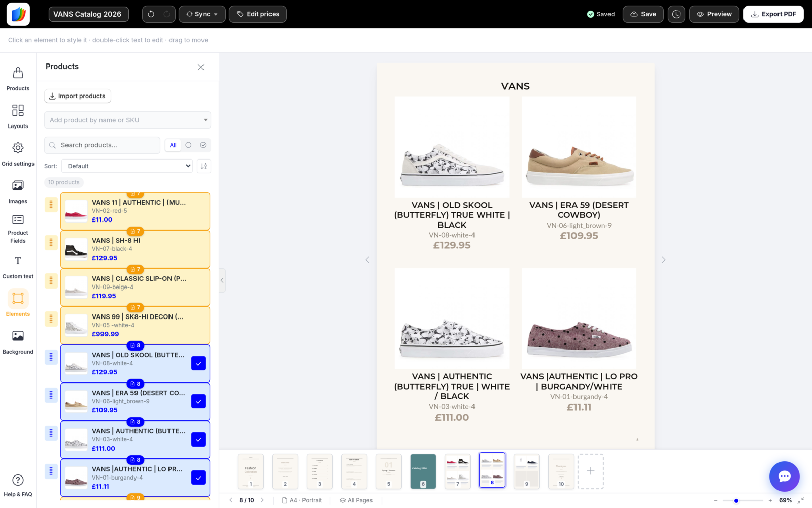Select page 1 thumbnail
812x508 pixels.
[251, 471]
